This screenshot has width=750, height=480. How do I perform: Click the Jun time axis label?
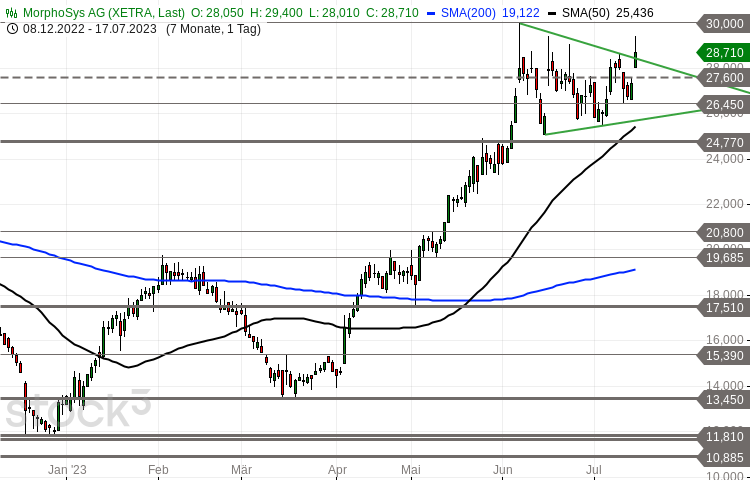coord(502,469)
